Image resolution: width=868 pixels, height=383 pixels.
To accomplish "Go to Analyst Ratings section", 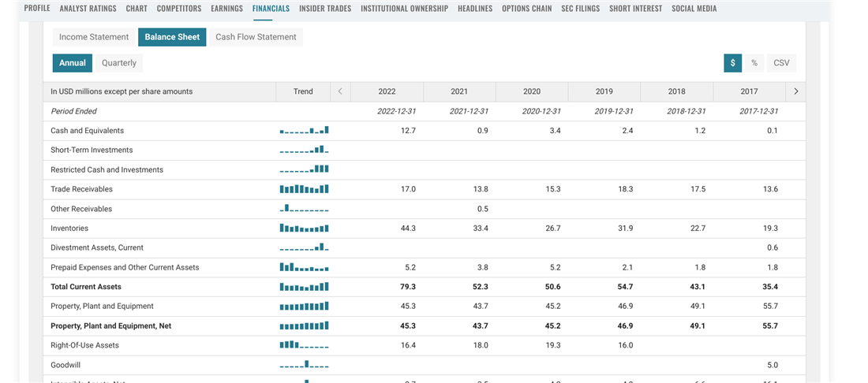I will pyautogui.click(x=88, y=9).
